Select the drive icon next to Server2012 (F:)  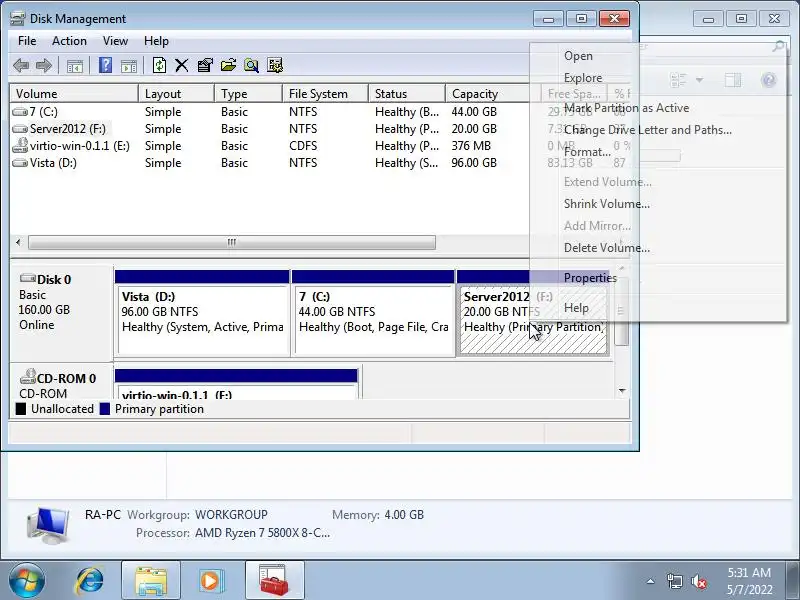click(20, 129)
